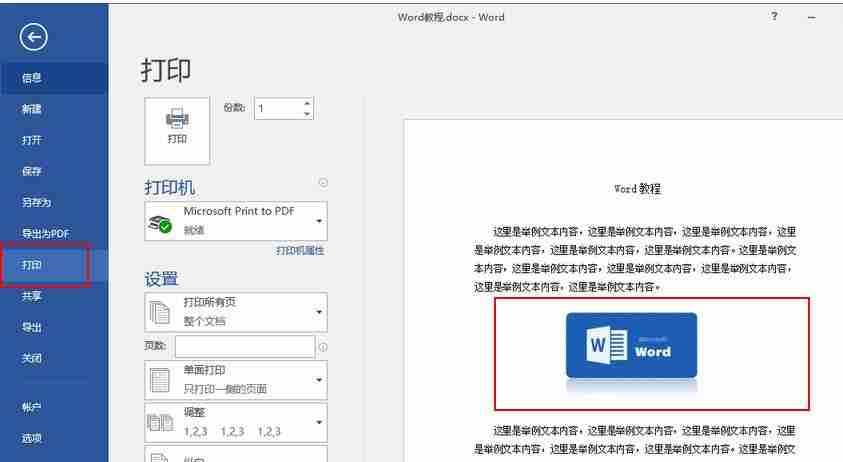Click the printer status icon with green check

tap(160, 224)
